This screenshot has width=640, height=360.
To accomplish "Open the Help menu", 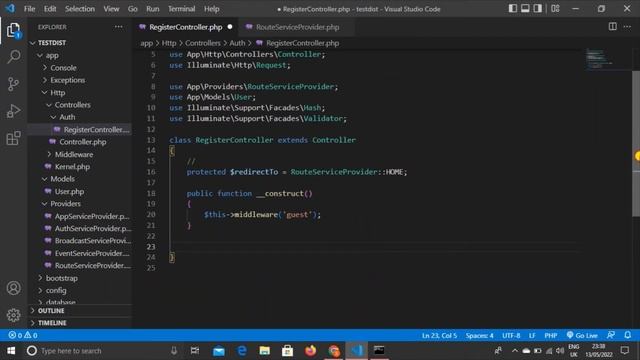I will click(x=211, y=9).
